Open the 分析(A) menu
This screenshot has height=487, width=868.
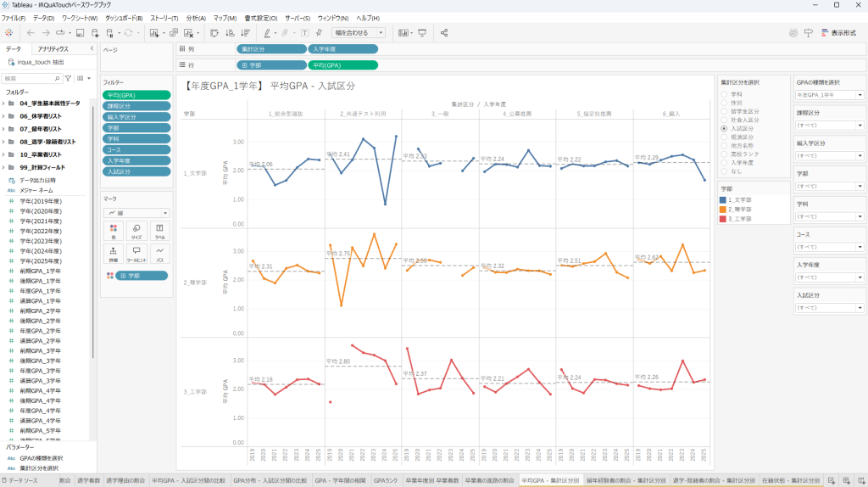195,18
